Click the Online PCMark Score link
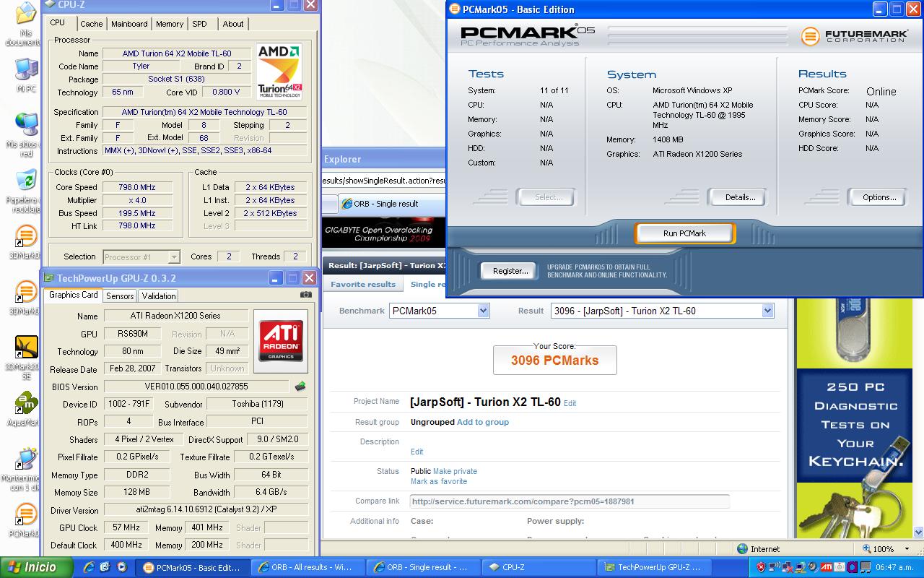 click(x=881, y=92)
